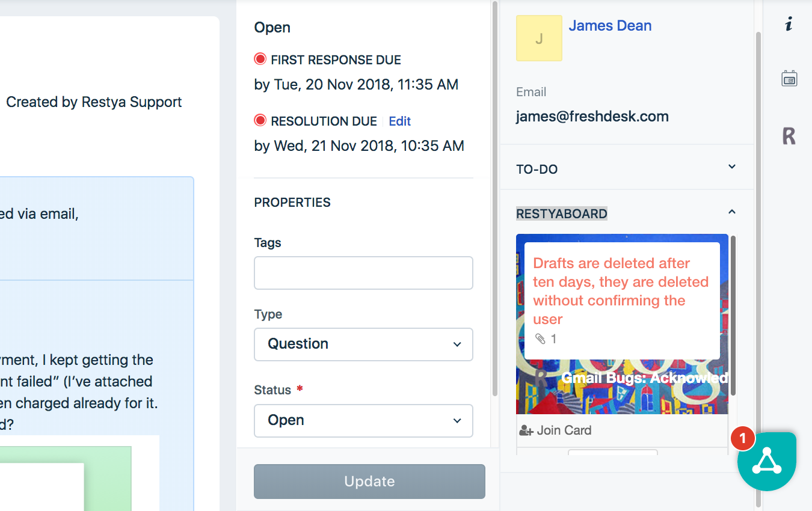Click the red Resolution Due indicator

[x=260, y=121]
